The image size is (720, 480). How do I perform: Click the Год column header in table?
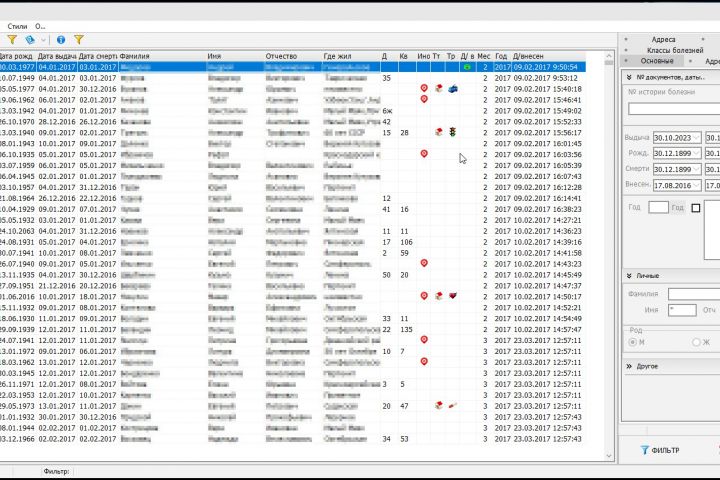501,56
